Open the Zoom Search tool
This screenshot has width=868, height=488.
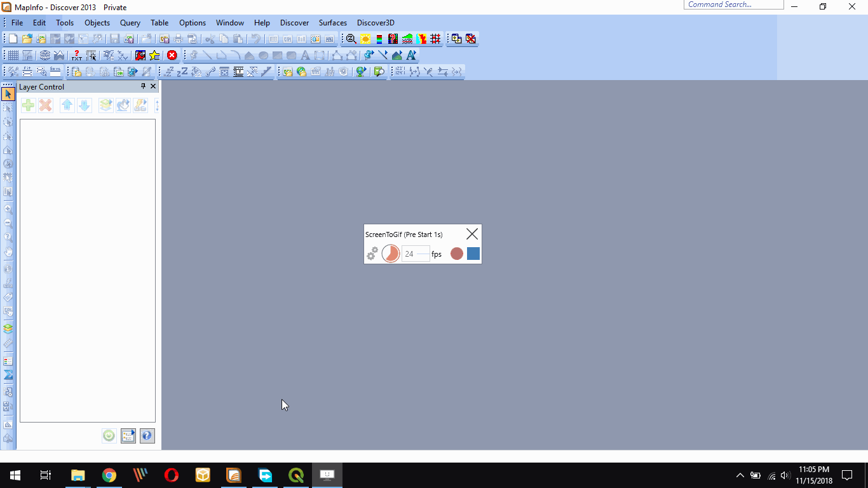349,39
